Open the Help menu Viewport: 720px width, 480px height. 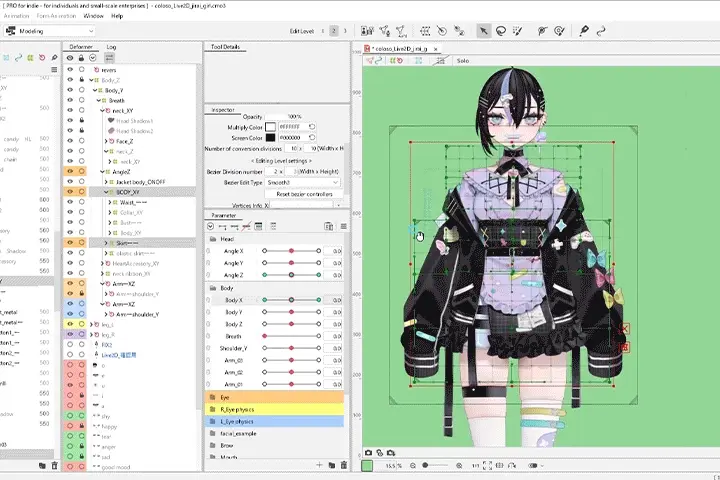click(x=117, y=16)
